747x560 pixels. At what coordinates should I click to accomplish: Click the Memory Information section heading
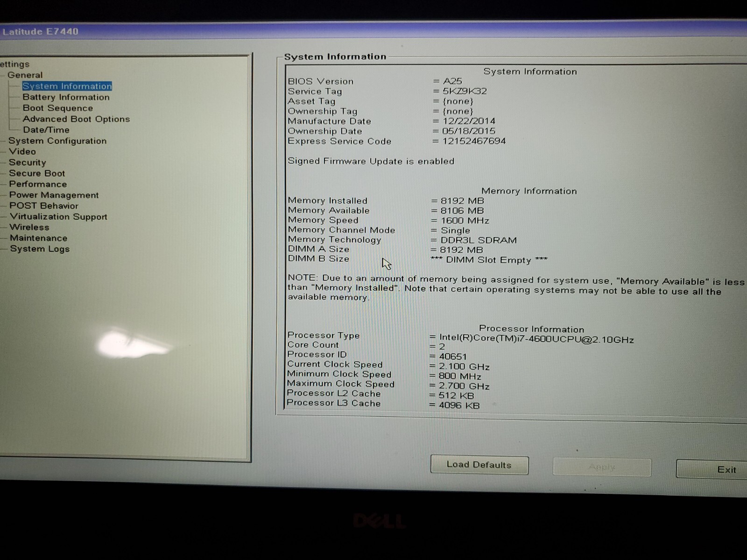(529, 191)
